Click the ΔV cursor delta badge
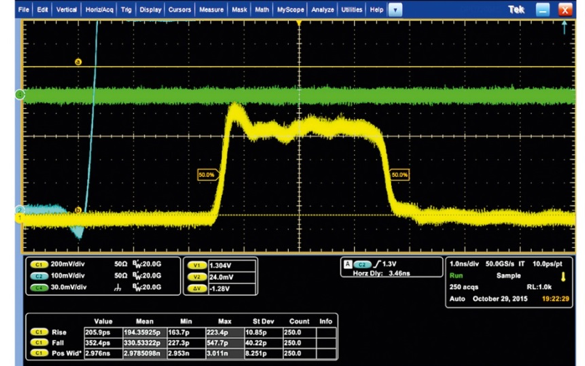Image resolution: width=585 pixels, height=366 pixels. click(197, 289)
